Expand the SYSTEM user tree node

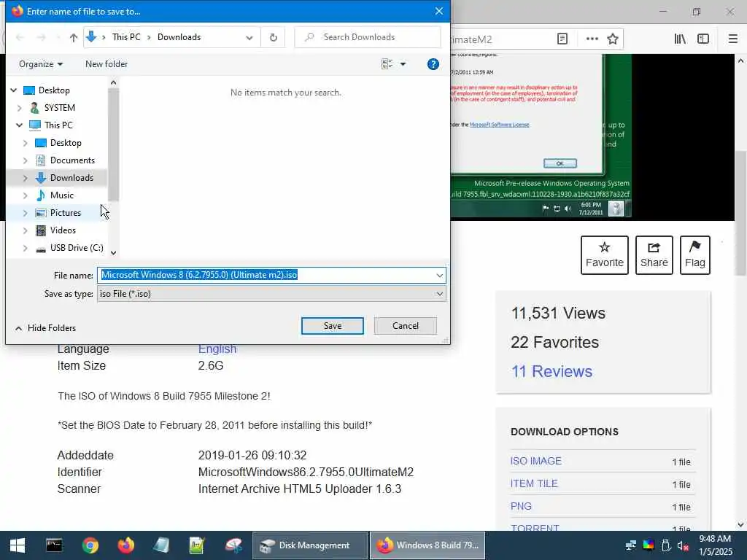20,108
